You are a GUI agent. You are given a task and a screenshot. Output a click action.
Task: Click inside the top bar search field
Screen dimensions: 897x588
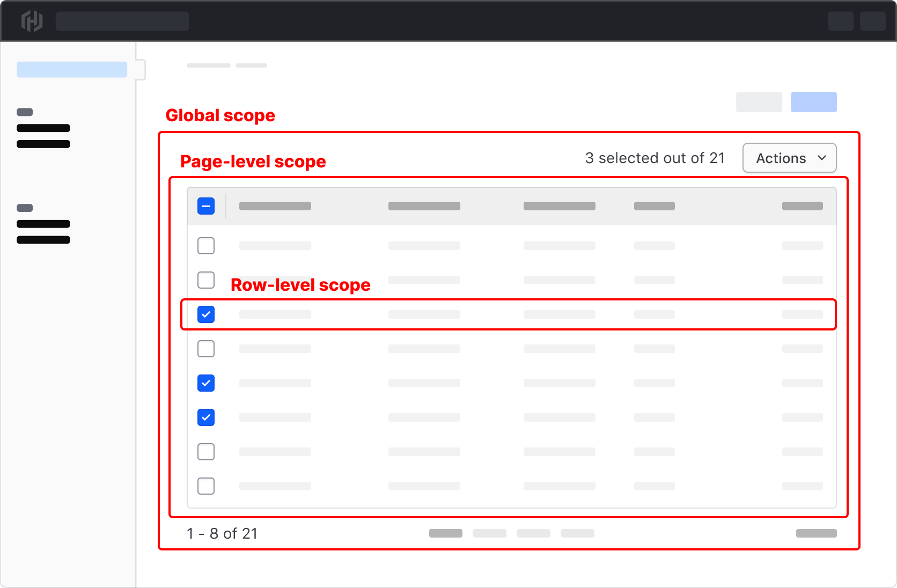[122, 21]
